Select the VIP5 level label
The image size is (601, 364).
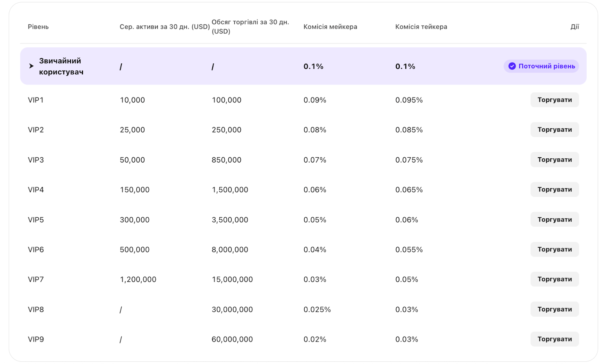tap(36, 220)
